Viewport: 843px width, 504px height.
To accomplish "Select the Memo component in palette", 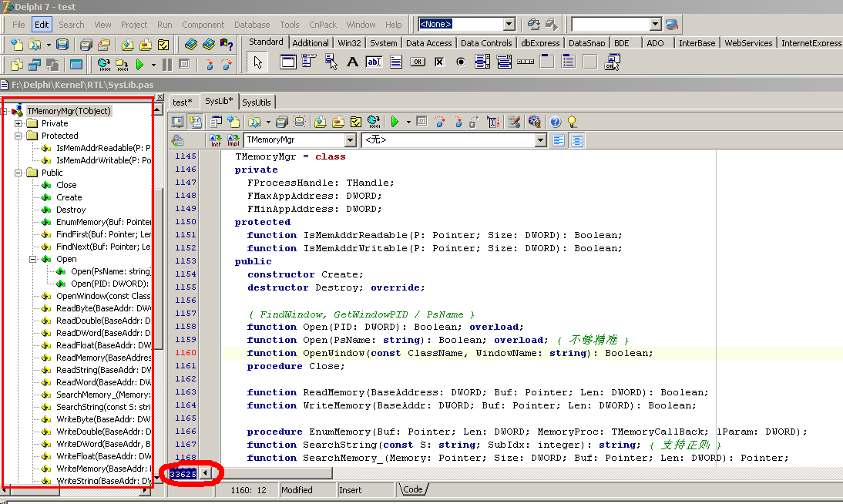I will pos(396,62).
